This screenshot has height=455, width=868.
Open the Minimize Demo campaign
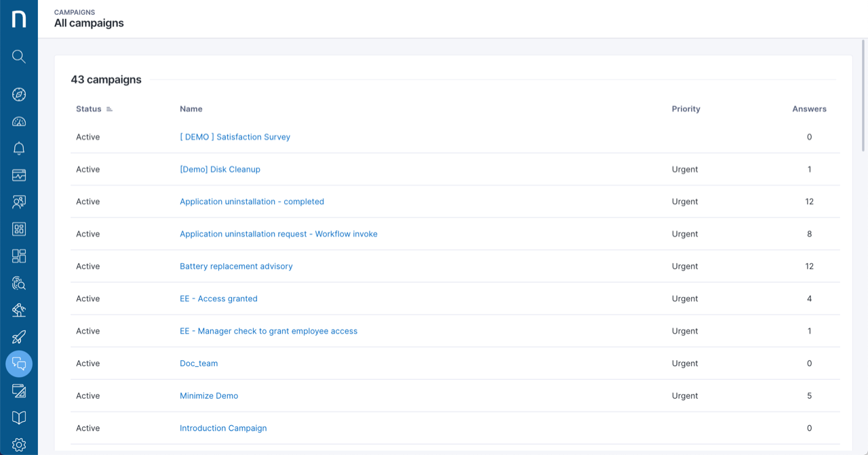(x=209, y=395)
